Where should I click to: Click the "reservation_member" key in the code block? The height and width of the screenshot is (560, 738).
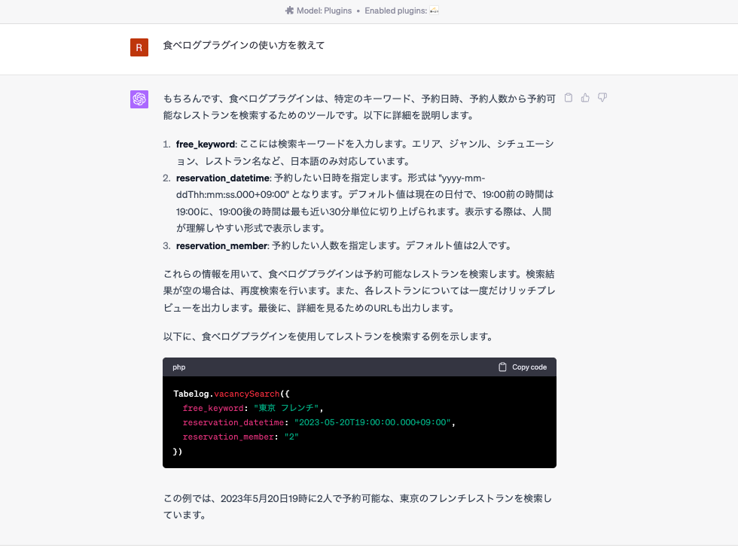(x=228, y=437)
